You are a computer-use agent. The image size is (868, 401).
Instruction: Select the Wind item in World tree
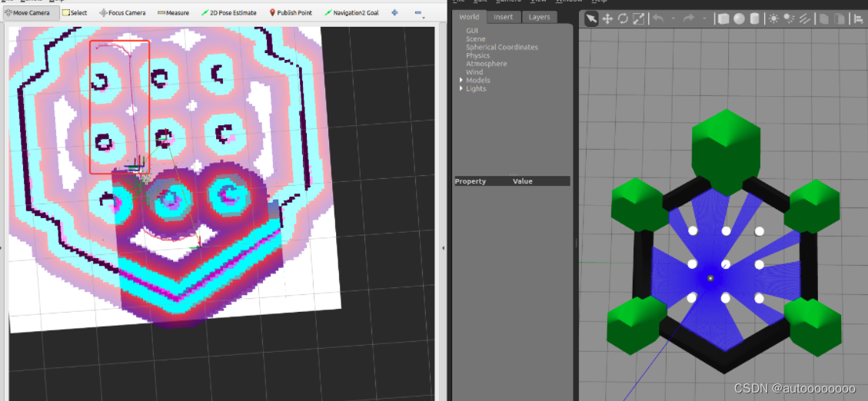click(x=474, y=72)
